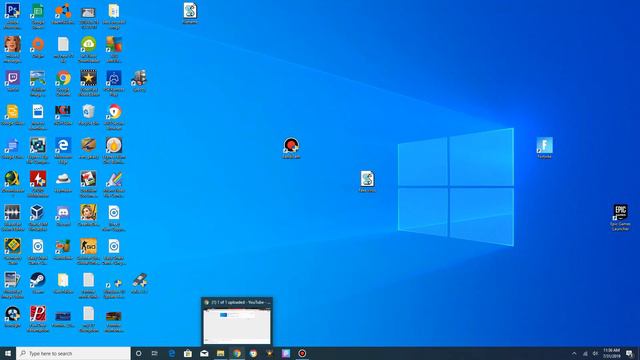Open the volume control in system tray

(x=596, y=353)
